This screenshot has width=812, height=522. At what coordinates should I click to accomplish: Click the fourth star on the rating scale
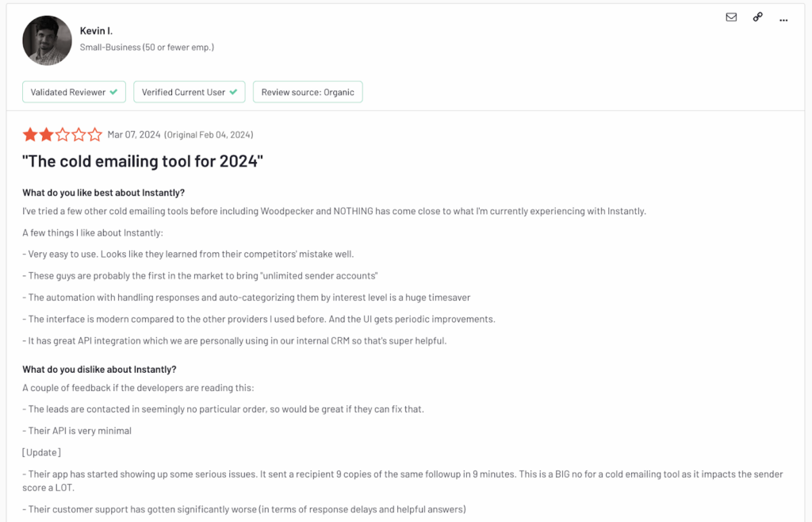pos(79,134)
